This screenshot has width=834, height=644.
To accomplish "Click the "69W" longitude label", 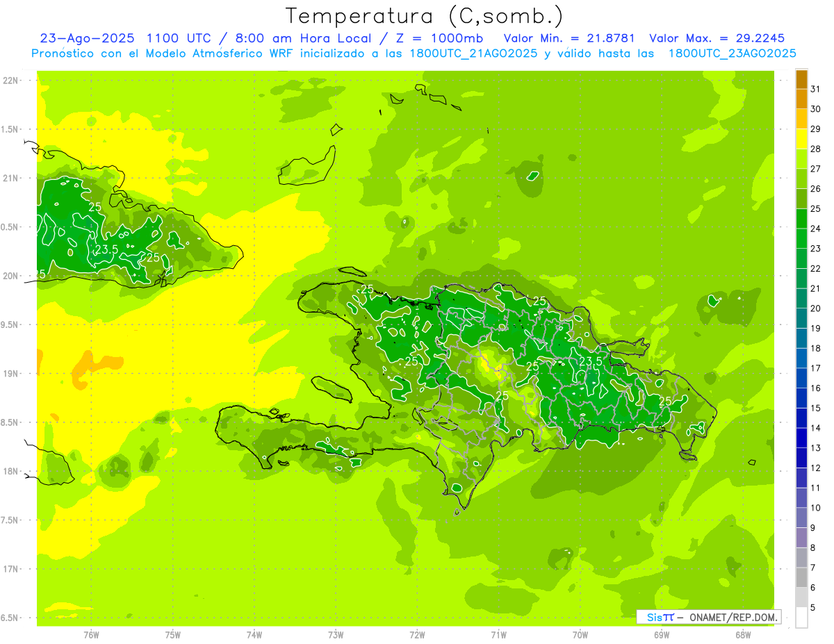I will [662, 634].
